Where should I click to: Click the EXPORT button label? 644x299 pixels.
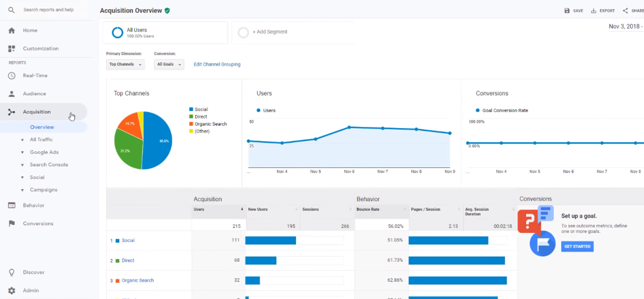point(607,11)
